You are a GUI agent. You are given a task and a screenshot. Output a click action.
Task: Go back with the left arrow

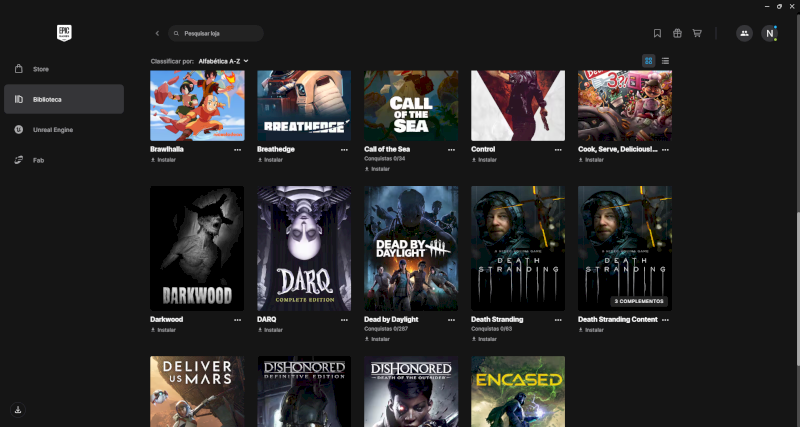(157, 33)
